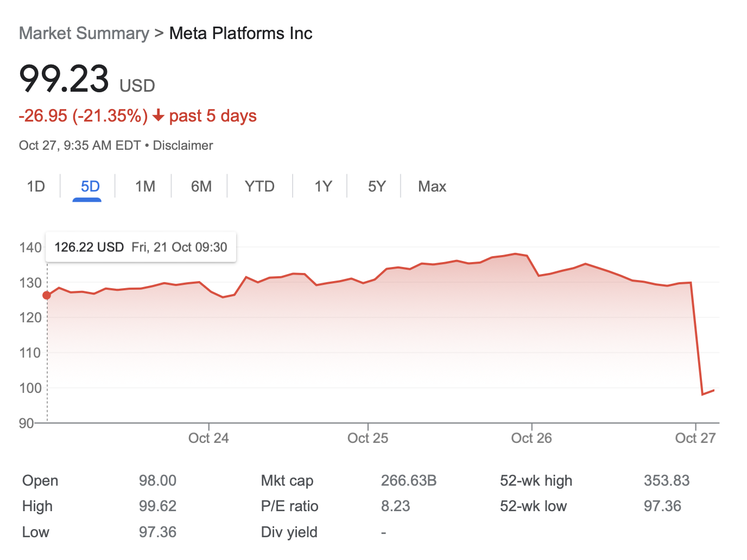
Task: Click the chart tooltip showing 126.22 USD
Action: [141, 247]
